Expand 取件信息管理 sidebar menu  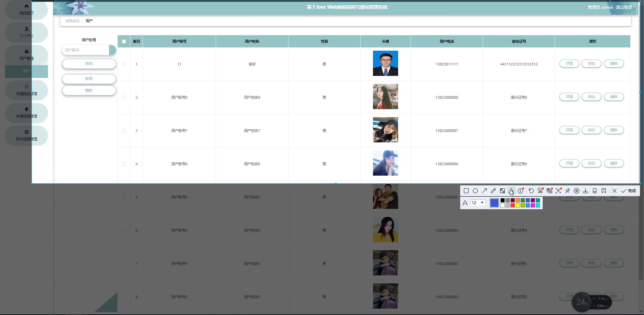[x=26, y=136]
